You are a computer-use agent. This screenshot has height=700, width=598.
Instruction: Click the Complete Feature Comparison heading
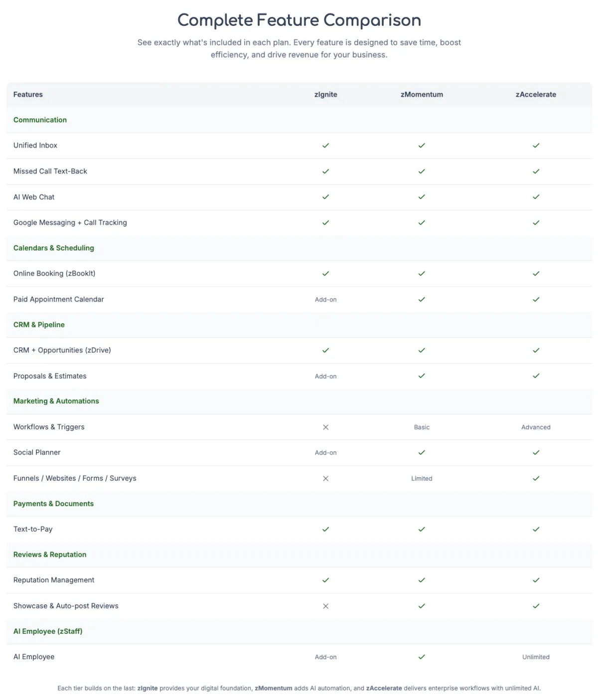click(x=299, y=20)
